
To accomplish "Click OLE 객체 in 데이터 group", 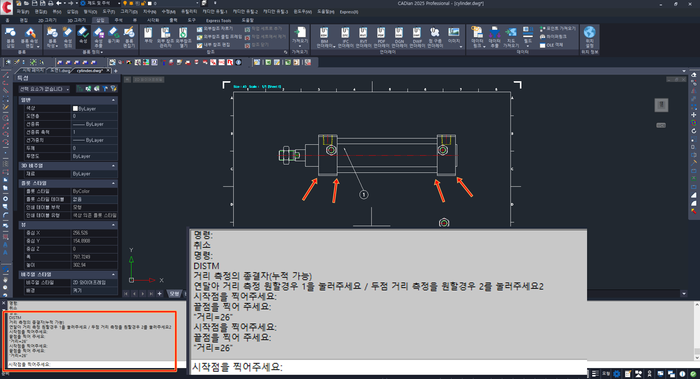I will coord(551,45).
